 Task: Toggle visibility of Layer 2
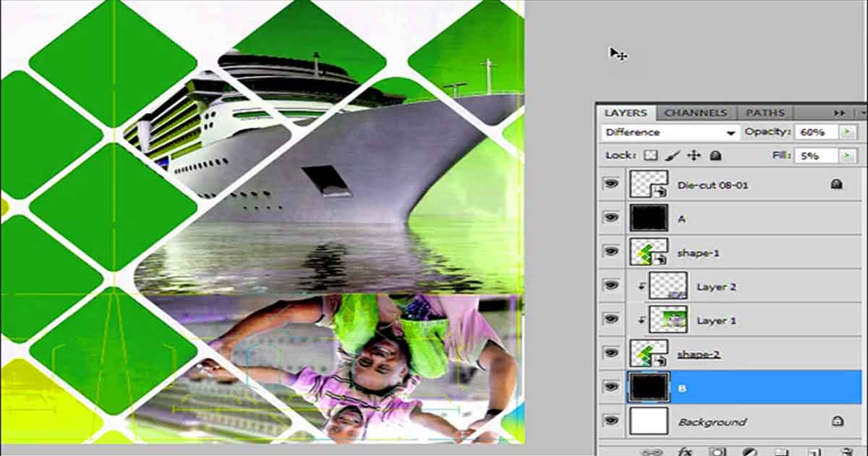[611, 286]
